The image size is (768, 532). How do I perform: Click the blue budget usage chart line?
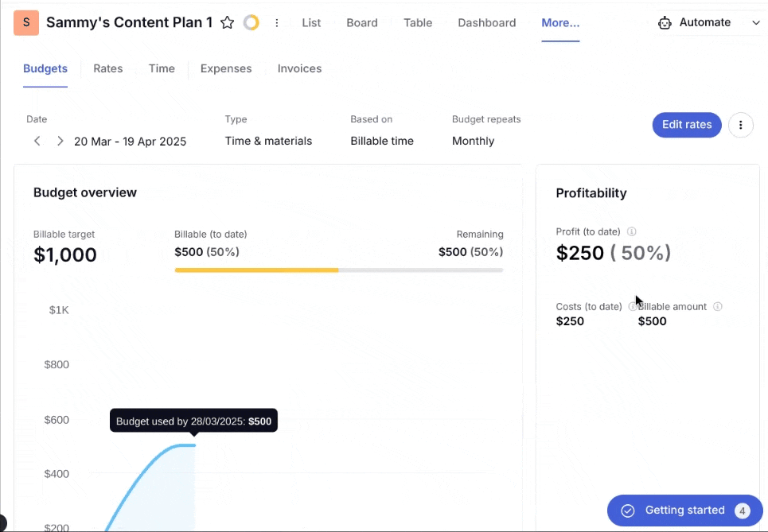[x=147, y=470]
